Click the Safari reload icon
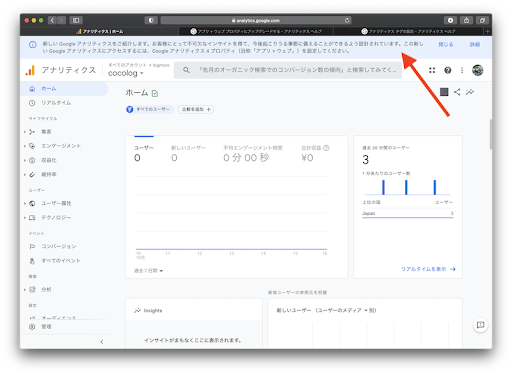The image size is (512, 375). (347, 20)
